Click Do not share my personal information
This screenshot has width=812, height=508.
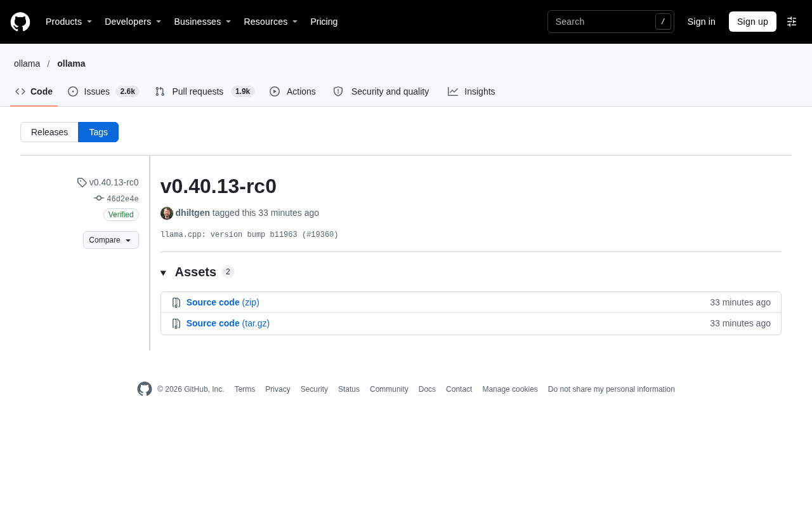612,389
